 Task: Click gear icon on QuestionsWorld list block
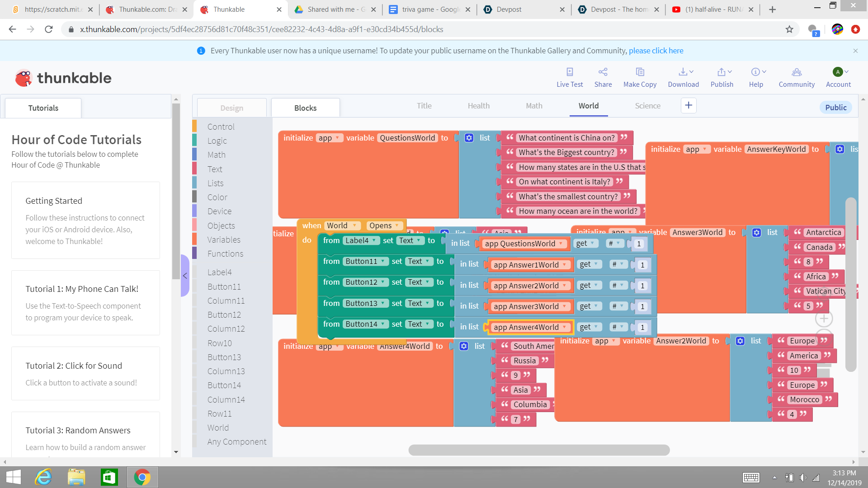(469, 138)
